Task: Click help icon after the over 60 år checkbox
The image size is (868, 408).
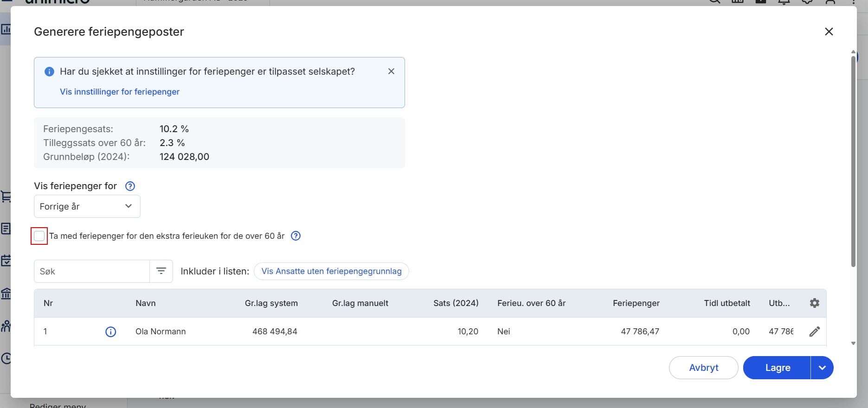Action: pos(296,236)
